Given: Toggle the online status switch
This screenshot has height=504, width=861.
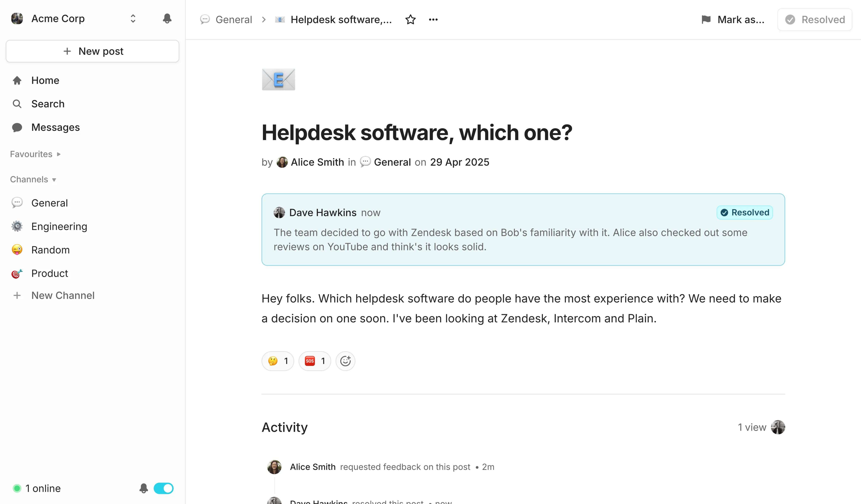Looking at the screenshot, I should (x=163, y=488).
